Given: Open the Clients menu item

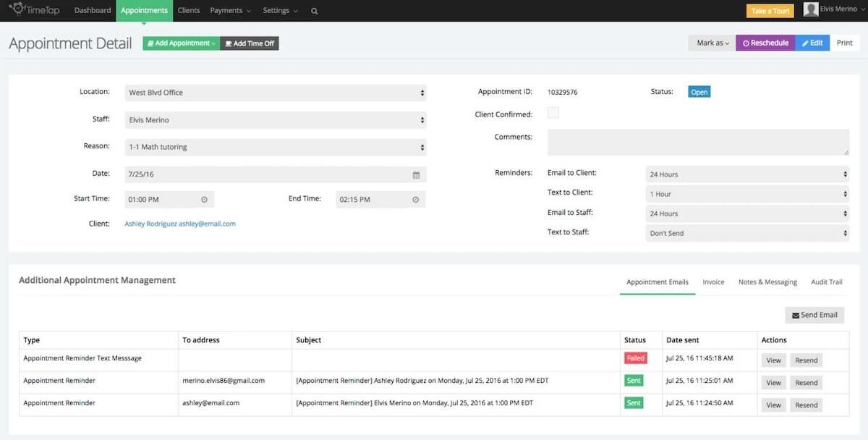Looking at the screenshot, I should pos(189,11).
